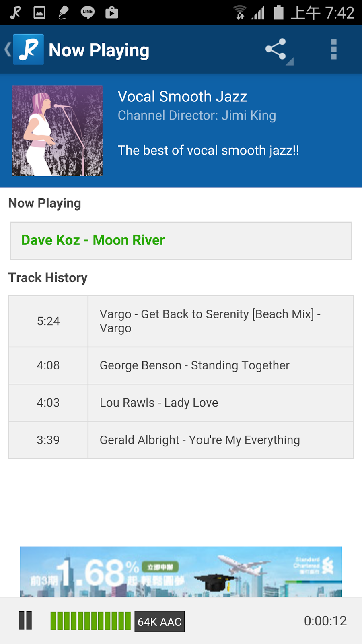Open the share menu

click(x=276, y=50)
